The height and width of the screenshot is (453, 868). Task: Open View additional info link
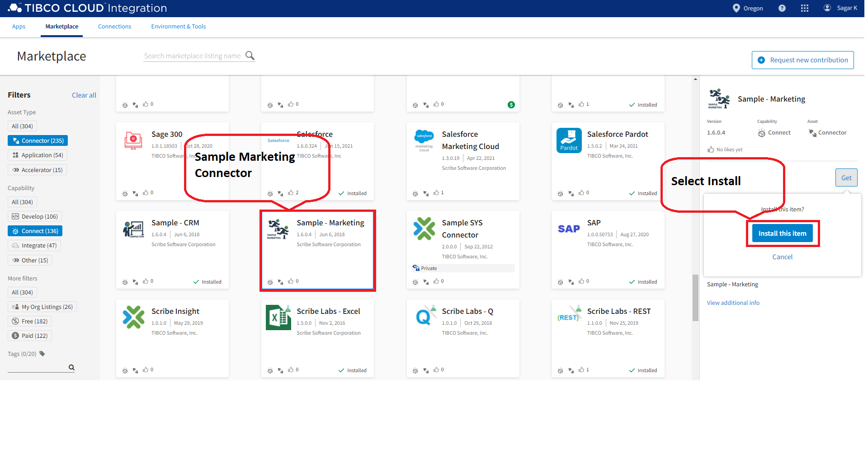[733, 303]
